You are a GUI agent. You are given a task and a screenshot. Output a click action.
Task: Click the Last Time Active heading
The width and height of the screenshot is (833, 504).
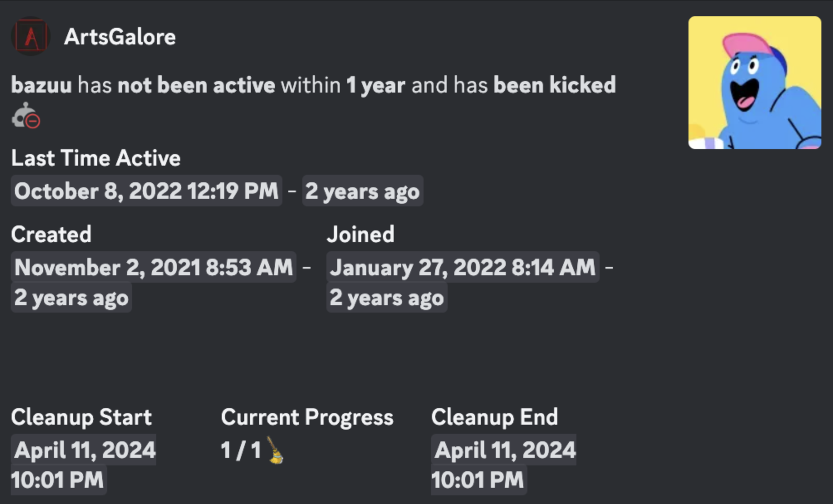point(96,158)
